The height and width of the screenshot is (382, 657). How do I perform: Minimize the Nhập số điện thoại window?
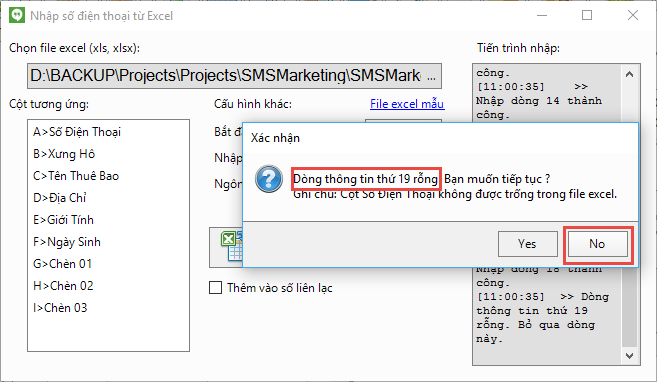[542, 15]
